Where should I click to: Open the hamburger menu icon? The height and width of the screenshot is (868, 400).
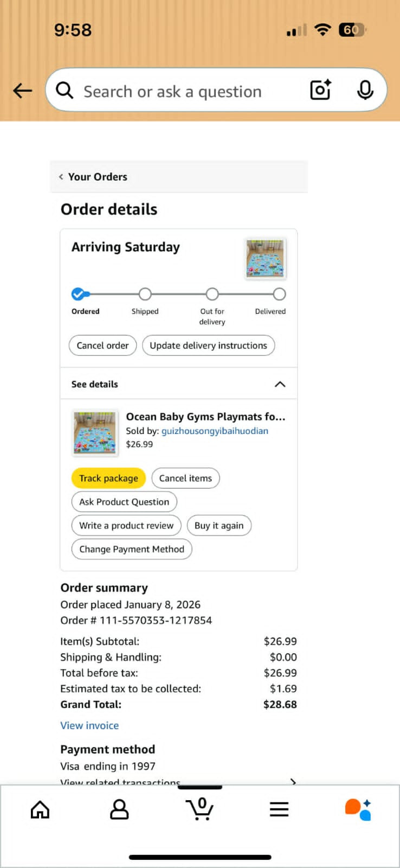click(279, 809)
